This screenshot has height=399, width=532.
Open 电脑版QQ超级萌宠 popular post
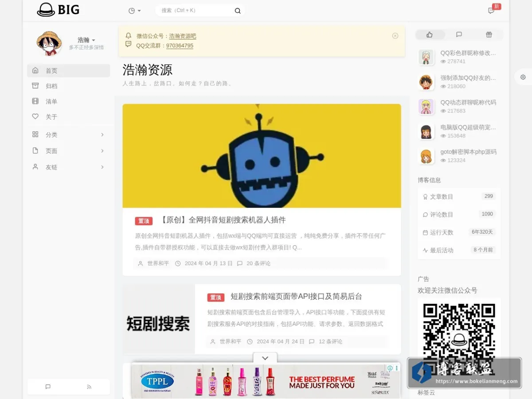(x=468, y=127)
